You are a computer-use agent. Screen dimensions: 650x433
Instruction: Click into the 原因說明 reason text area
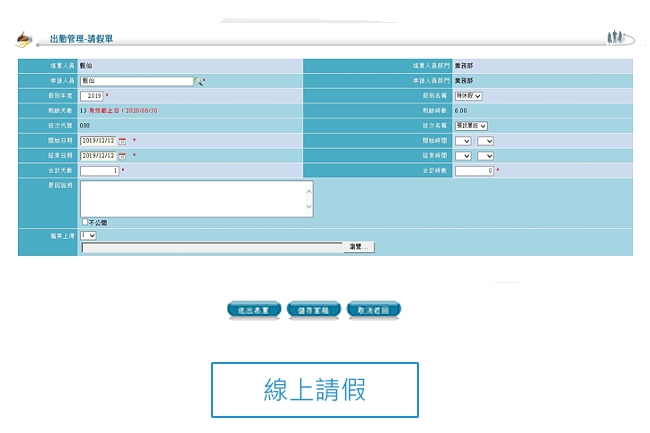[196, 198]
